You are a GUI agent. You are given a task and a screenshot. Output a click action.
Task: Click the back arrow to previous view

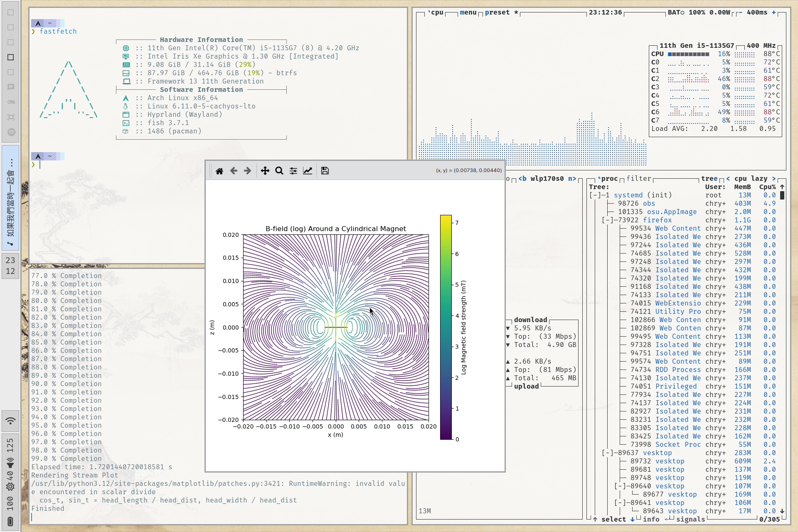point(234,171)
